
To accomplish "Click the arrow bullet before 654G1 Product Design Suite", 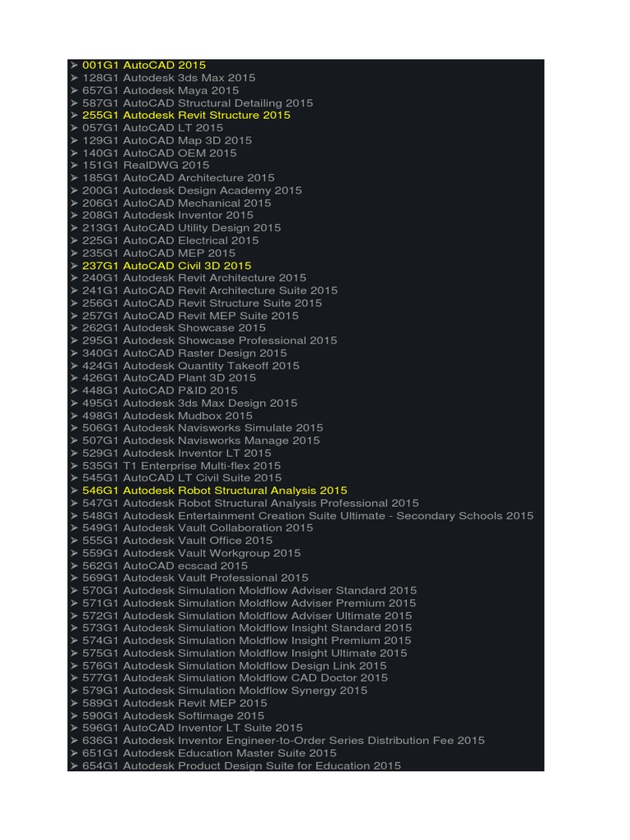I will [x=74, y=766].
